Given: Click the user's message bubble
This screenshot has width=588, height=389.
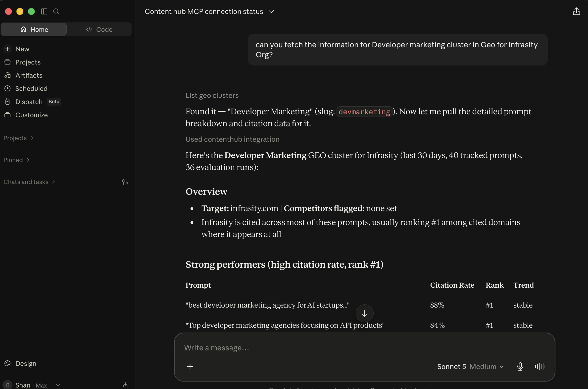Looking at the screenshot, I should click(397, 50).
